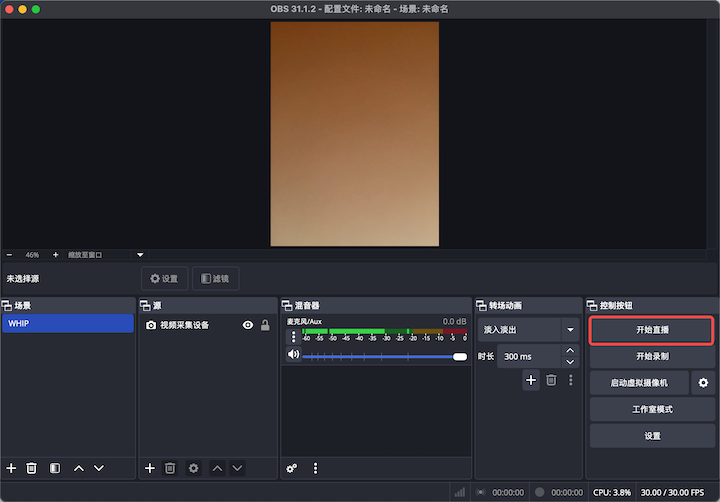This screenshot has width=720, height=502.
Task: Open the preview scaling 缩放至窗口 dropdown
Action: tap(140, 255)
